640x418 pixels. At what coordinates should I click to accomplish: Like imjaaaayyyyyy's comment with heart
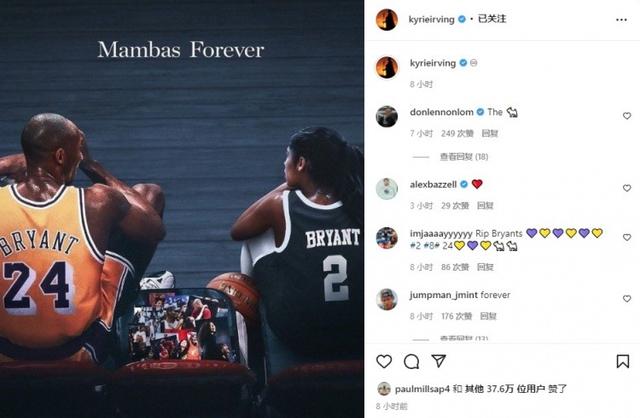click(x=627, y=237)
